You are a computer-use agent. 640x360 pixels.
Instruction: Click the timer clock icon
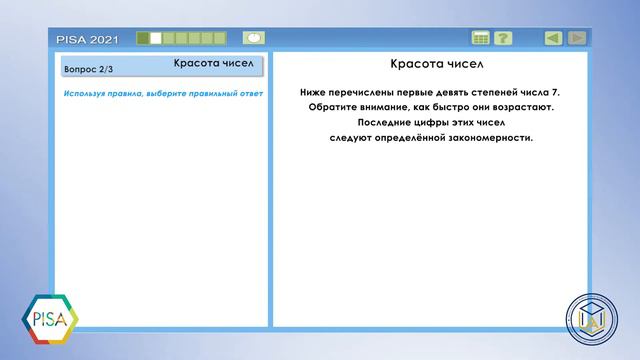(253, 38)
